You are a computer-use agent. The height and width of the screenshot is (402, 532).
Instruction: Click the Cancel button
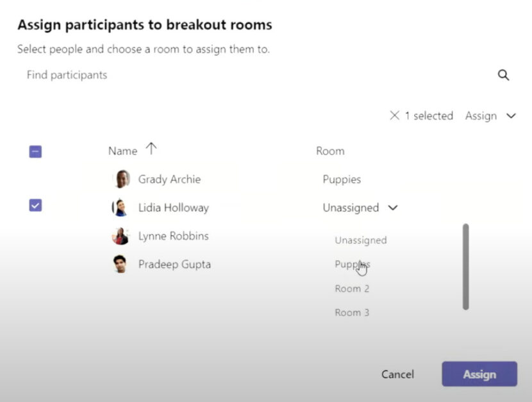pyautogui.click(x=397, y=374)
